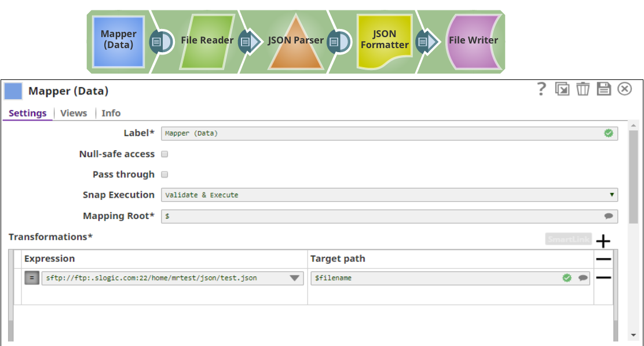Delete snap using the trash icon
644x346 pixels.
tap(583, 89)
